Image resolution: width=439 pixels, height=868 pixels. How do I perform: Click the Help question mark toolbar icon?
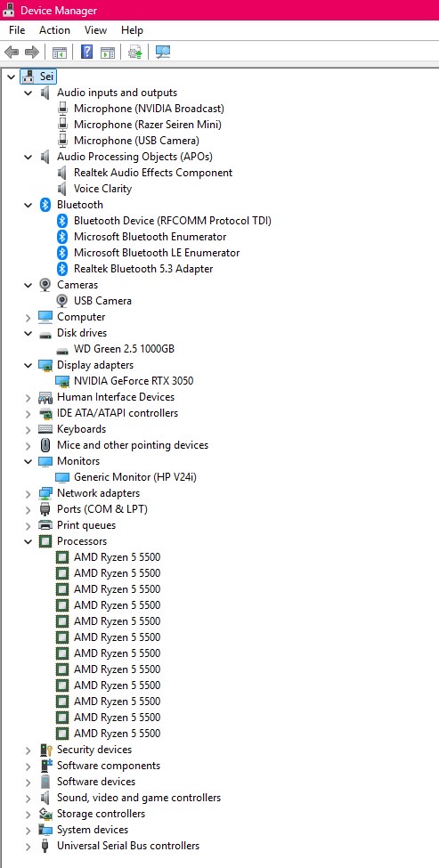(87, 53)
